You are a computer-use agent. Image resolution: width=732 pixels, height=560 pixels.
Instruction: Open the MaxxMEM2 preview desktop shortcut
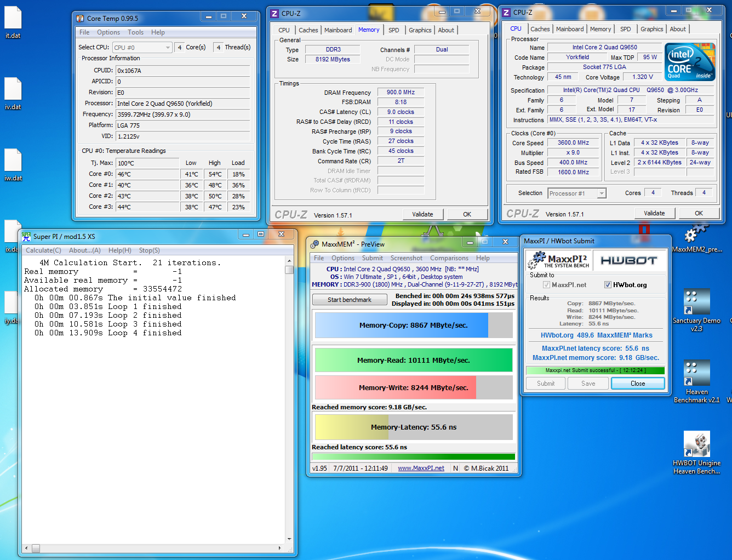[x=696, y=239]
